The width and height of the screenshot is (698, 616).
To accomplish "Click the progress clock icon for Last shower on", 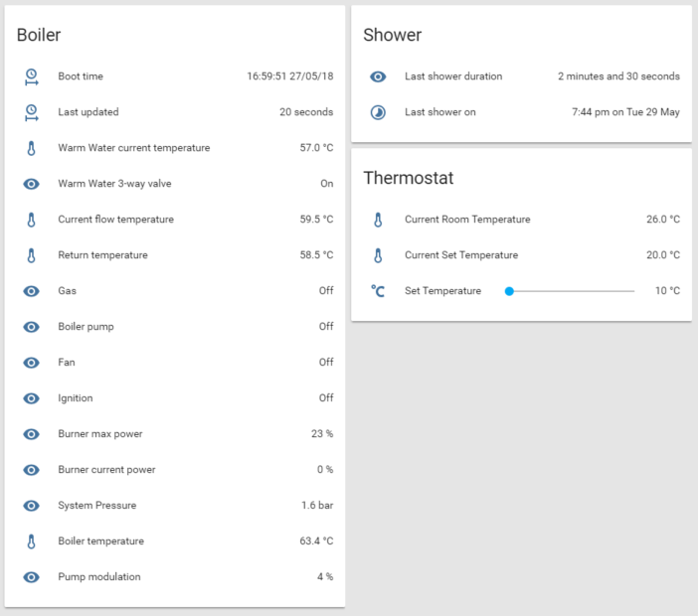I will pos(378,112).
